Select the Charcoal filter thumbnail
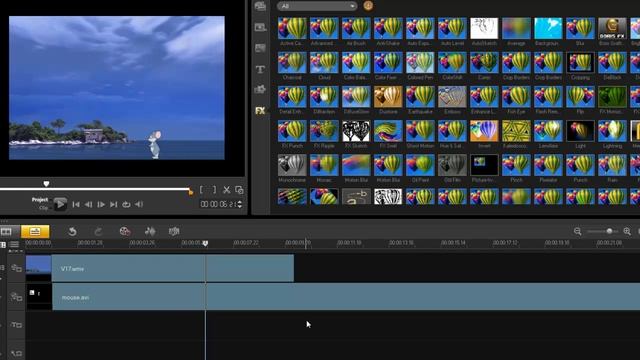Viewport: 640px width, 360px height. click(x=292, y=63)
